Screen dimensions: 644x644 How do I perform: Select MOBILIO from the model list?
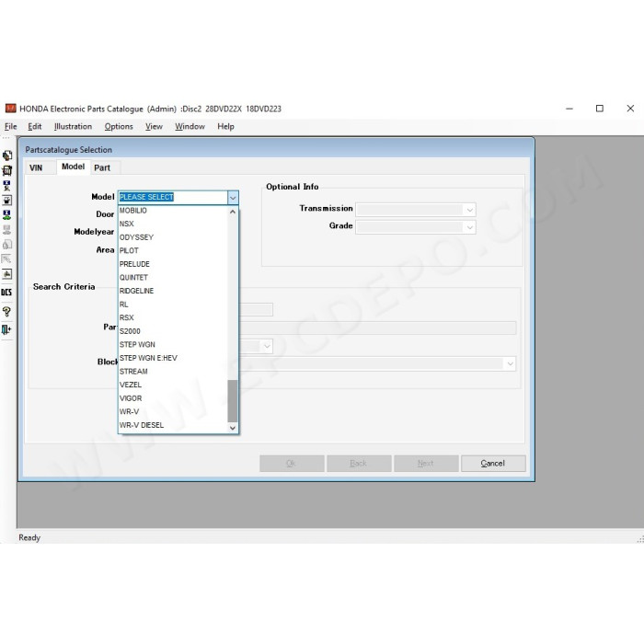click(x=173, y=211)
